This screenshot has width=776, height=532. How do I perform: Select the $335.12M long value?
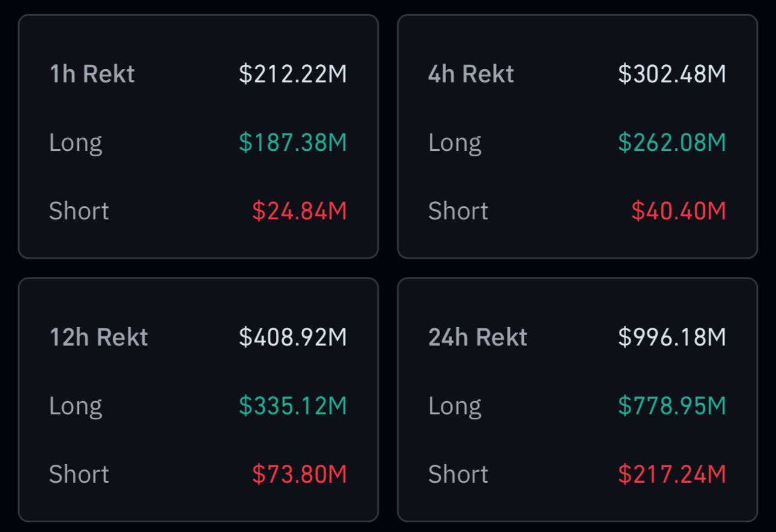pos(293,405)
